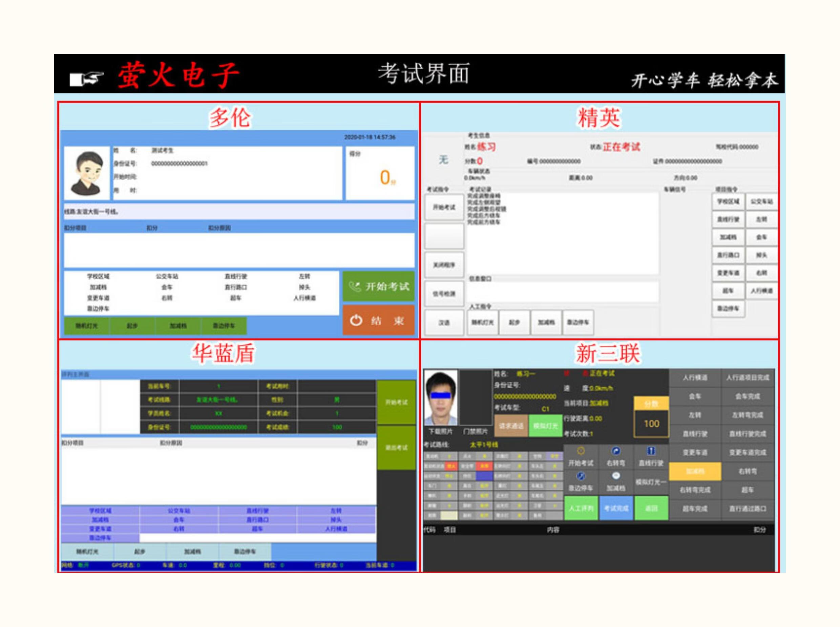The image size is (840, 627).
Task: Click the 加减档 white icon in 新三联
Action: [616, 476]
